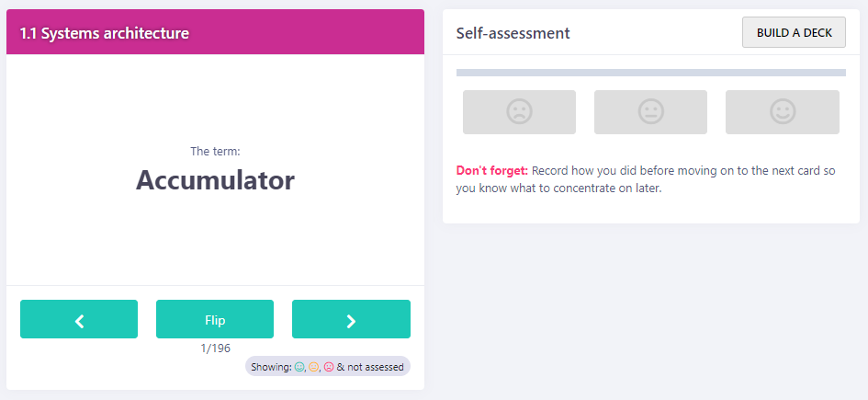
Task: Click the 1/196 card counter
Action: (215, 348)
